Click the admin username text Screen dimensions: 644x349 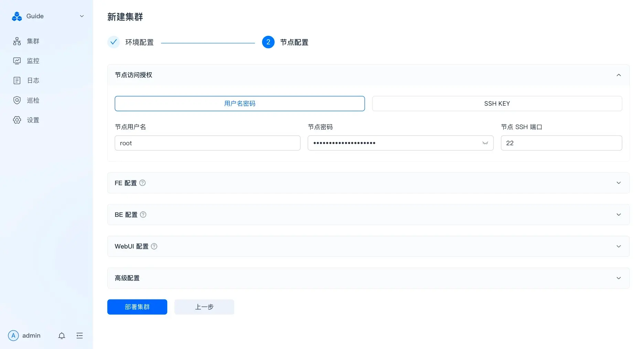(31, 336)
